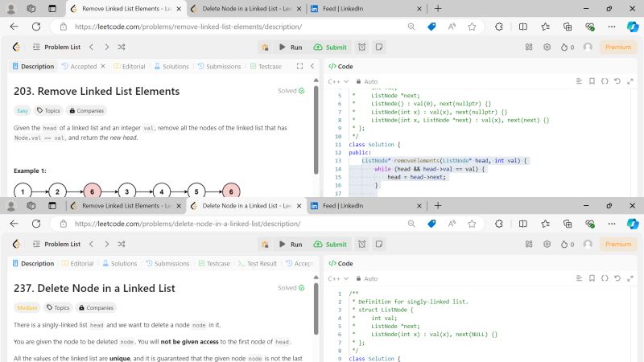Image resolution: width=644 pixels, height=362 pixels.
Task: Shuffle to random problem in top window
Action: pyautogui.click(x=122, y=47)
